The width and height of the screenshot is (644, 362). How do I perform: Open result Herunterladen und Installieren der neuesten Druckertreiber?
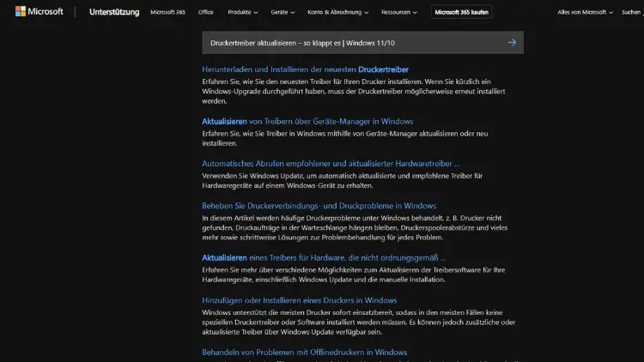pyautogui.click(x=305, y=69)
